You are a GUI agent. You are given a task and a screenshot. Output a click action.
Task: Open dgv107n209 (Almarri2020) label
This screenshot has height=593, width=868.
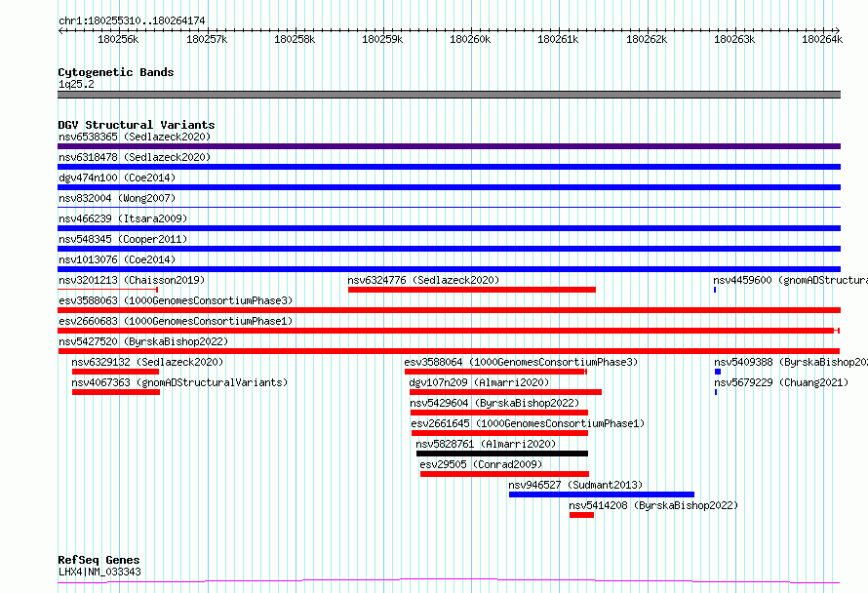479,382
